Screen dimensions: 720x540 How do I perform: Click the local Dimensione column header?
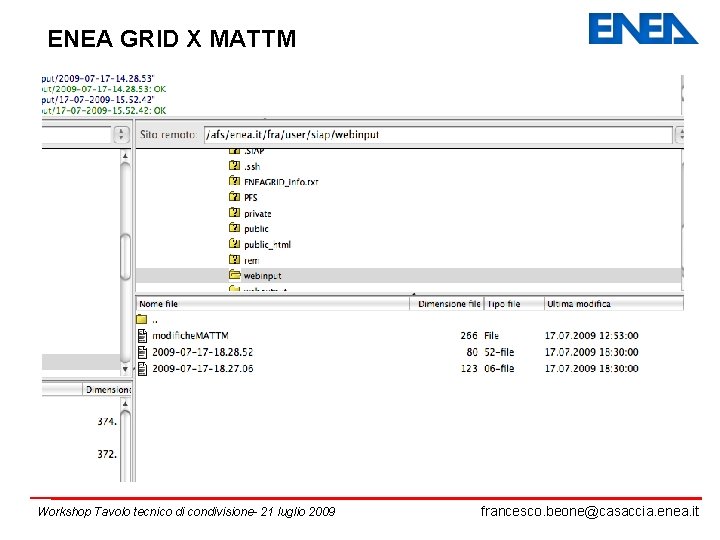pyautogui.click(x=107, y=389)
